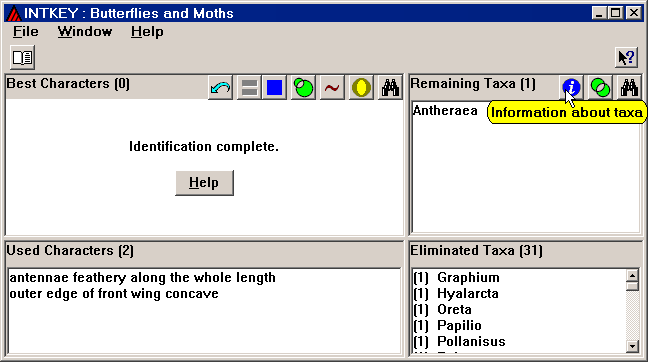This screenshot has height=362, width=648.
Task: Find taxa with binoculars icon
Action: pyautogui.click(x=629, y=88)
